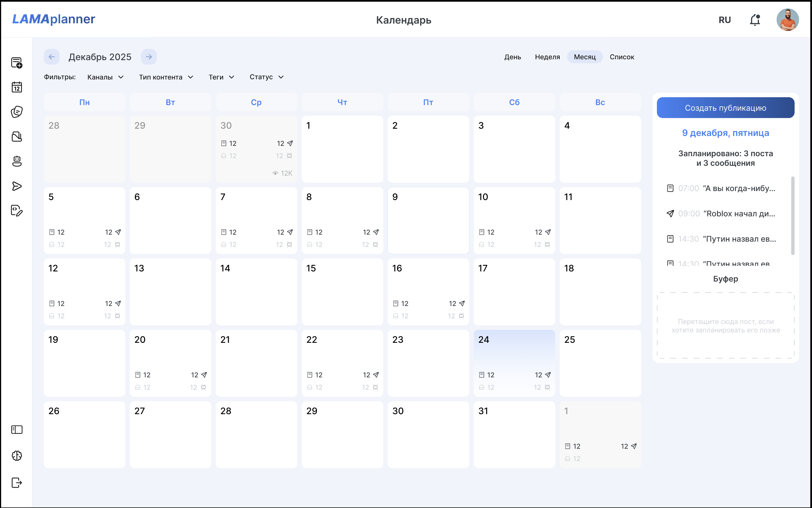This screenshot has height=508, width=812.
Task: Click the create post icon in sidebar
Action: [17, 63]
